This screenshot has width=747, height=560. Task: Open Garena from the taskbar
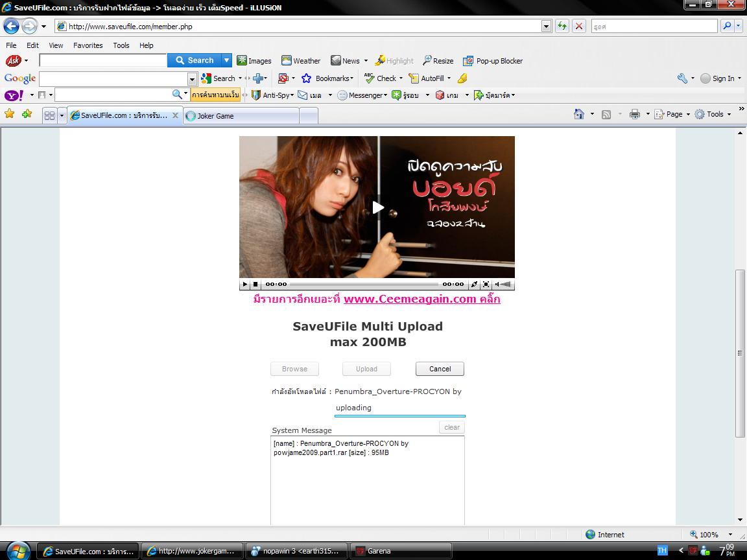400,551
